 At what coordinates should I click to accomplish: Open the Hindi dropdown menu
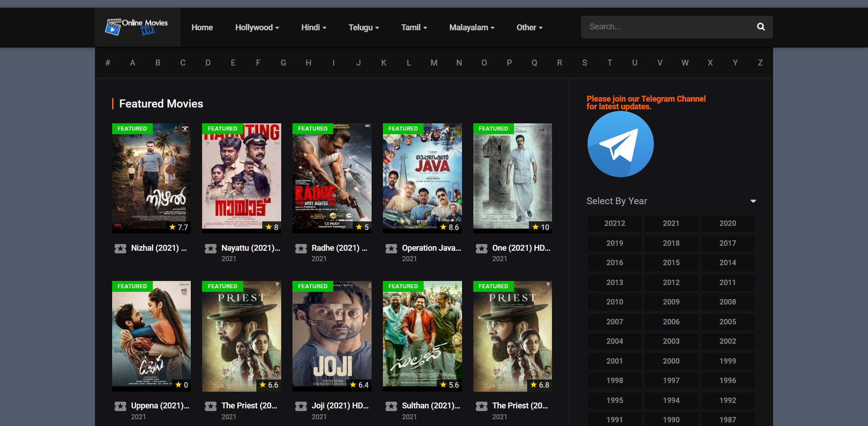314,28
